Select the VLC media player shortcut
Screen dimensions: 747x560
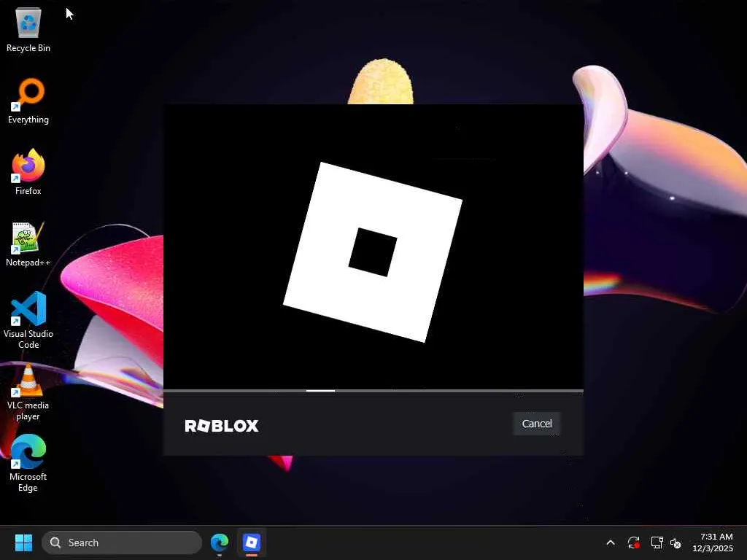coord(28,392)
